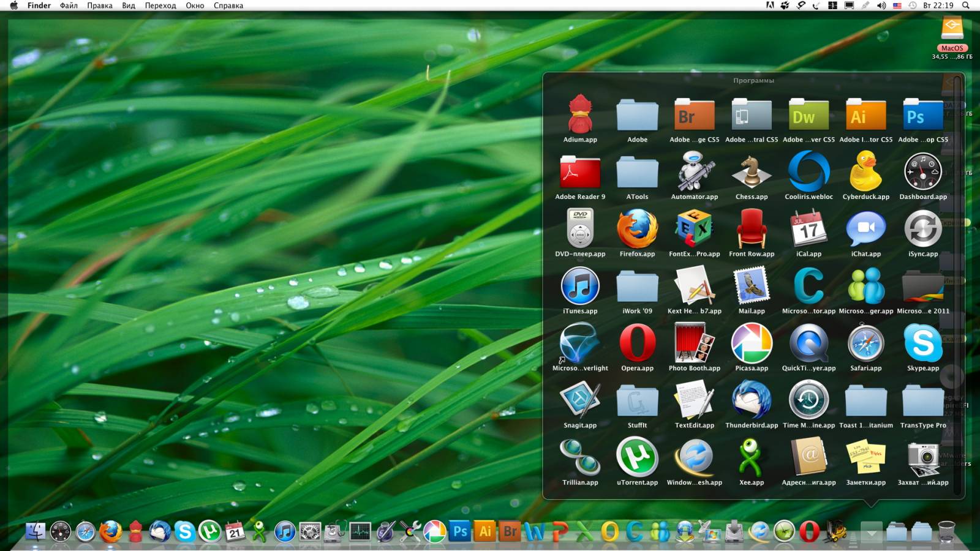Open the US flag input source menu
Viewport: 980px width, 551px height.
(x=897, y=6)
